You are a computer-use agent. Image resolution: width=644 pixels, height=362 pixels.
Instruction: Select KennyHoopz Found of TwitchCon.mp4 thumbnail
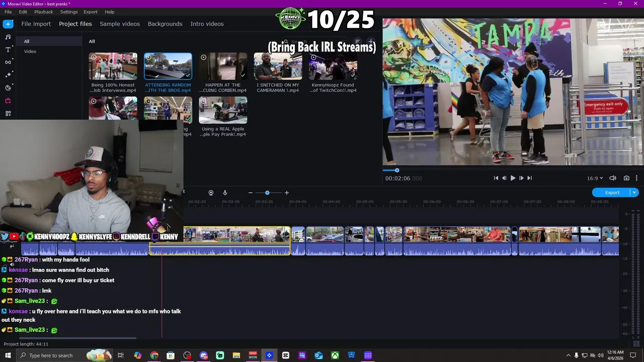(x=333, y=66)
